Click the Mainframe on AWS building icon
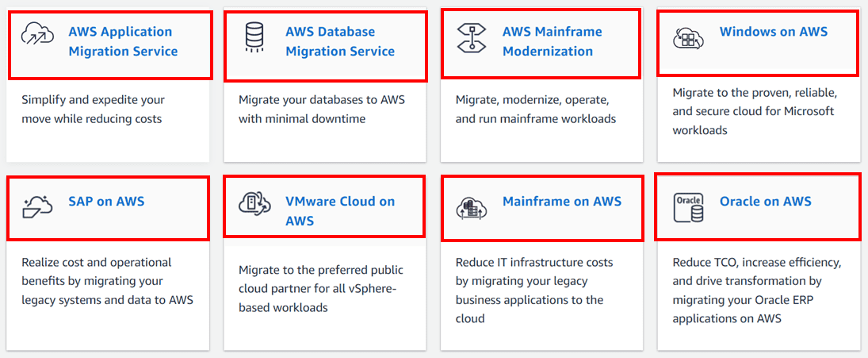Image resolution: width=868 pixels, height=358 pixels. pos(471,207)
